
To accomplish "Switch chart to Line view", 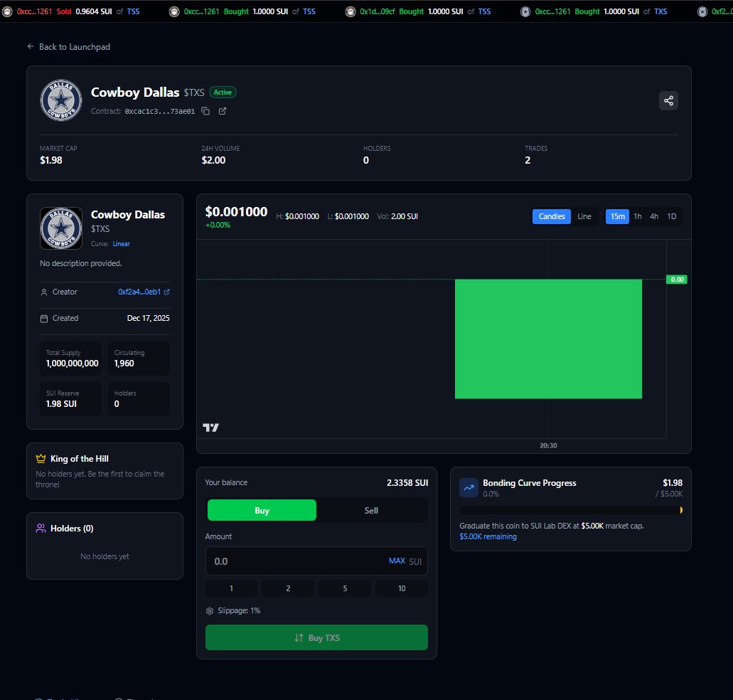I will [584, 216].
